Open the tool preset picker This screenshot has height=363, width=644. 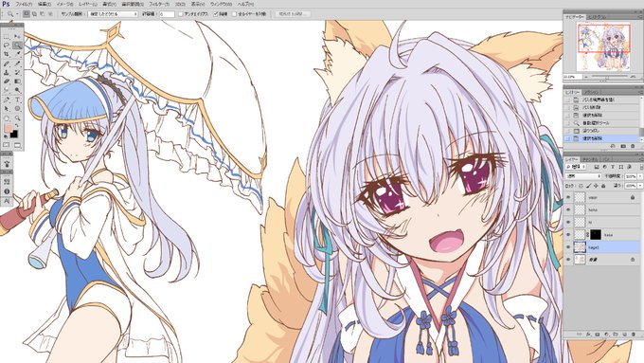pyautogui.click(x=12, y=14)
